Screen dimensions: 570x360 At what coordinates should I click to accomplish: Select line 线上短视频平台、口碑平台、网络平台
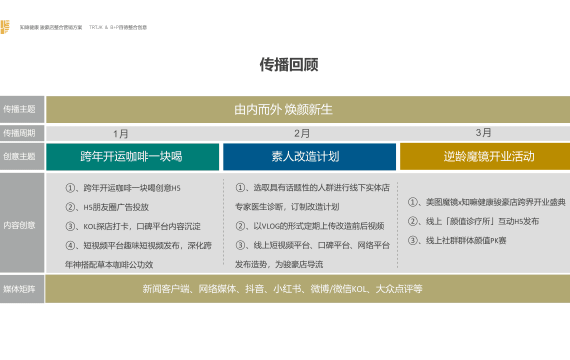click(x=313, y=245)
